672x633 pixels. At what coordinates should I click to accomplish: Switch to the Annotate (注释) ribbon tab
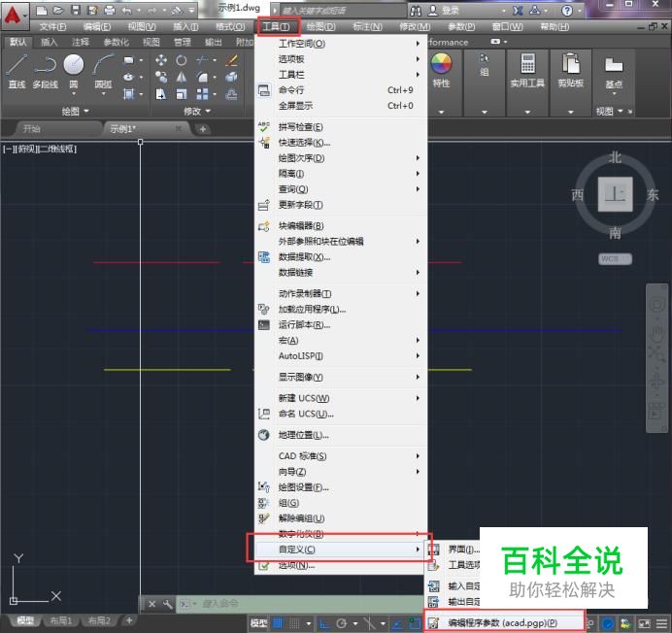click(x=81, y=42)
